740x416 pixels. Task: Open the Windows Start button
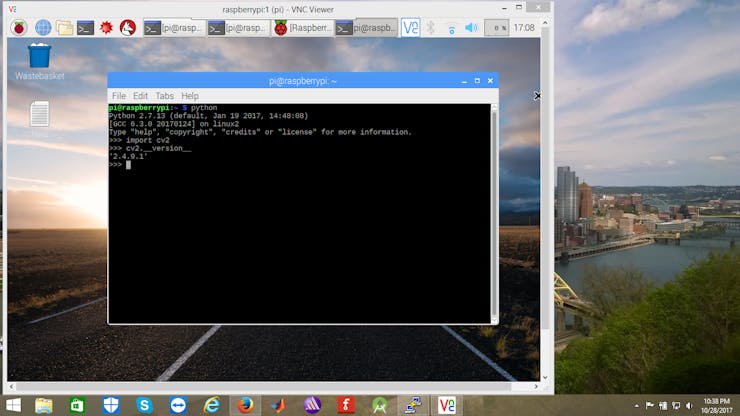pos(13,405)
